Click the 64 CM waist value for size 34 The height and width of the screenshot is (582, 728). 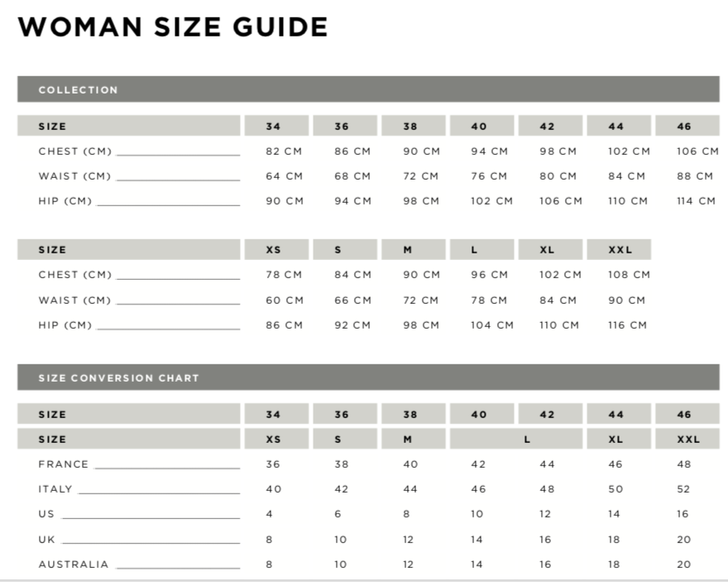coord(284,176)
